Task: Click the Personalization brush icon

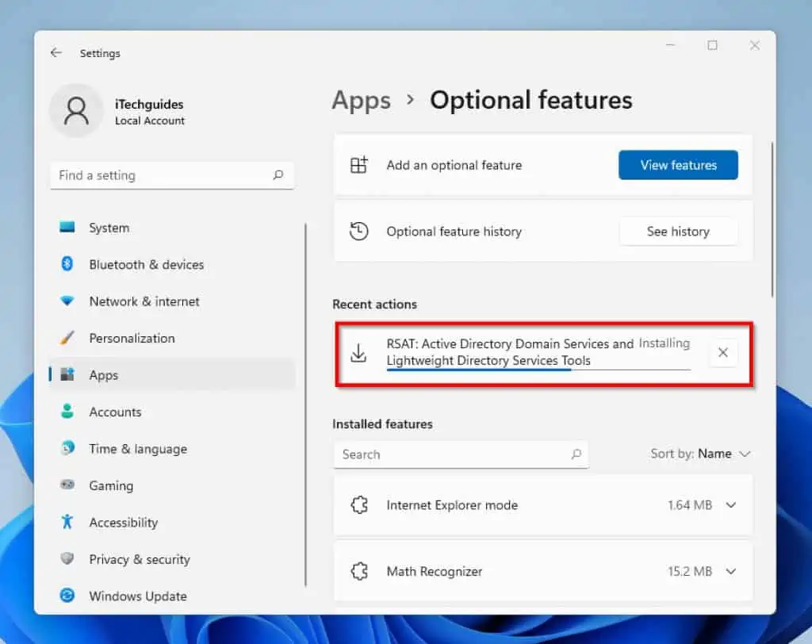Action: (x=67, y=338)
